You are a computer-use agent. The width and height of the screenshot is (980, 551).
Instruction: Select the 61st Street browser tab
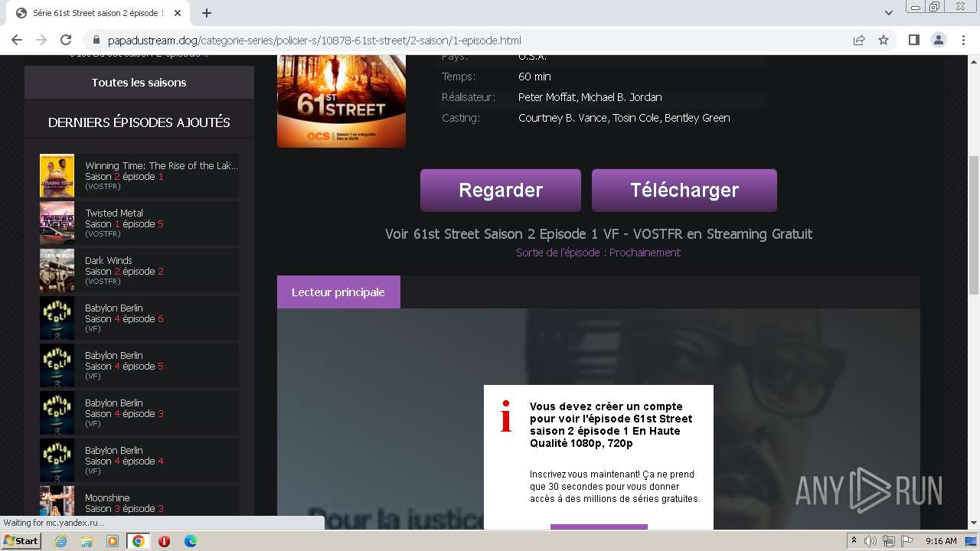tap(100, 13)
